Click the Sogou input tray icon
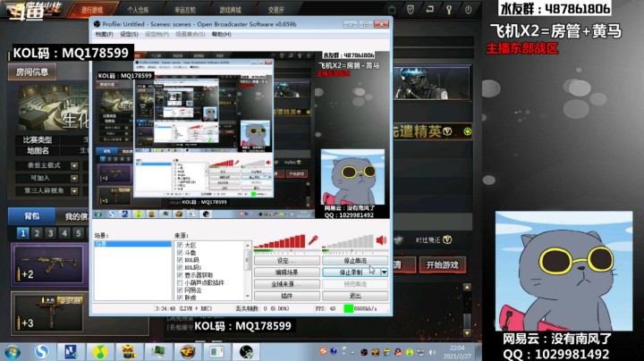Screen dimensions: 644x361 pyautogui.click(x=324, y=351)
